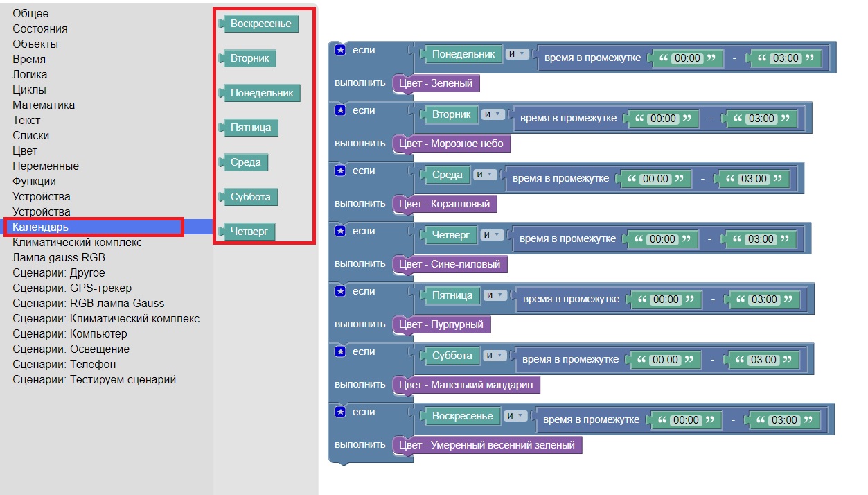This screenshot has height=495, width=868.
Task: Edit the 00:00 start time in Вторник row
Action: coord(663,119)
